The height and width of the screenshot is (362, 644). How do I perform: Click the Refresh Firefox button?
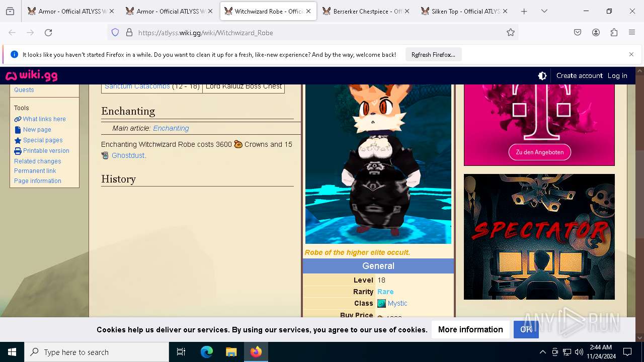pos(433,55)
